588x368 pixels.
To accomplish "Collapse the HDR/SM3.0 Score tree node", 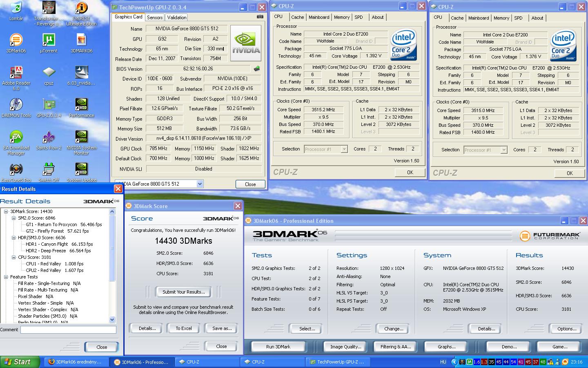I will pos(14,238).
